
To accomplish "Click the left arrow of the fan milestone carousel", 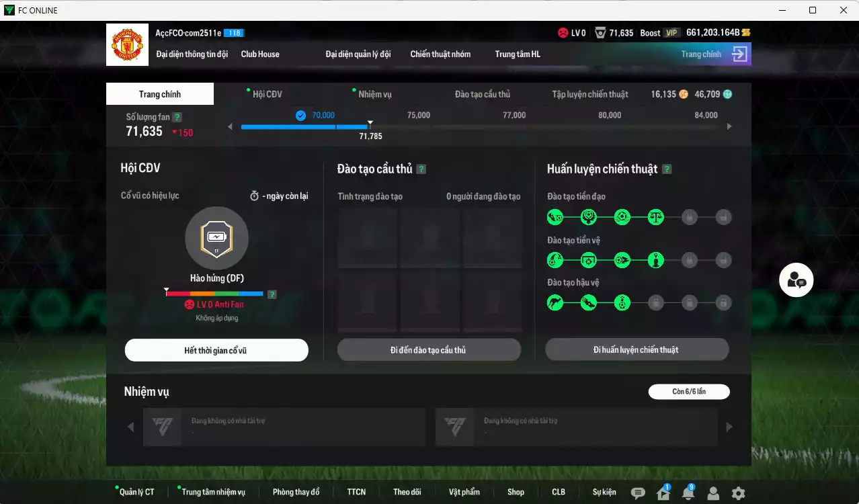I will click(x=230, y=126).
